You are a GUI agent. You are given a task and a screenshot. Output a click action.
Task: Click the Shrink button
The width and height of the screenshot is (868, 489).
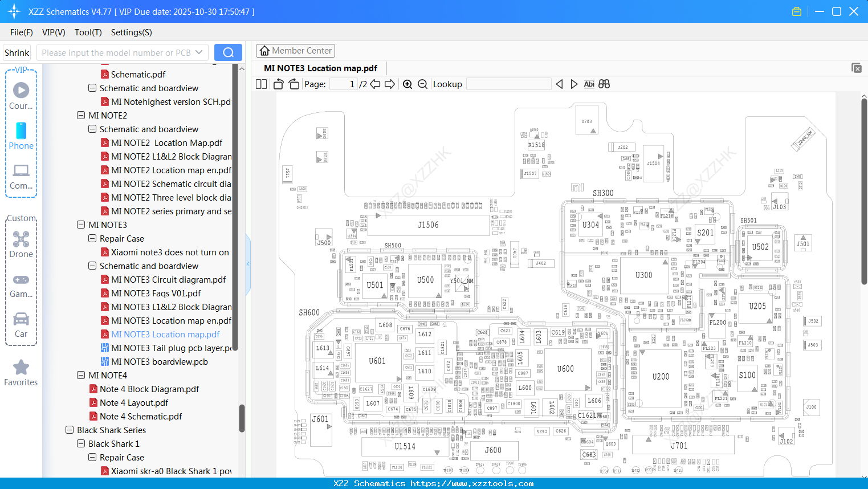click(x=17, y=52)
